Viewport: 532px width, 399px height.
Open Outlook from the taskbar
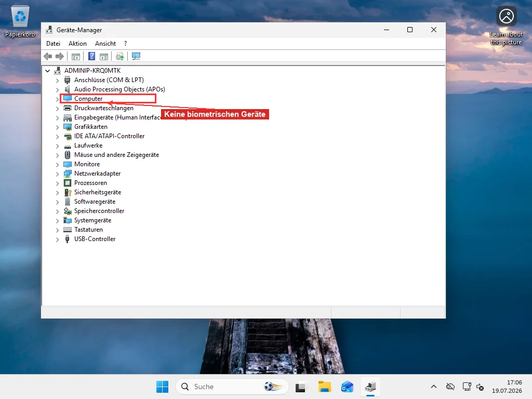point(348,387)
